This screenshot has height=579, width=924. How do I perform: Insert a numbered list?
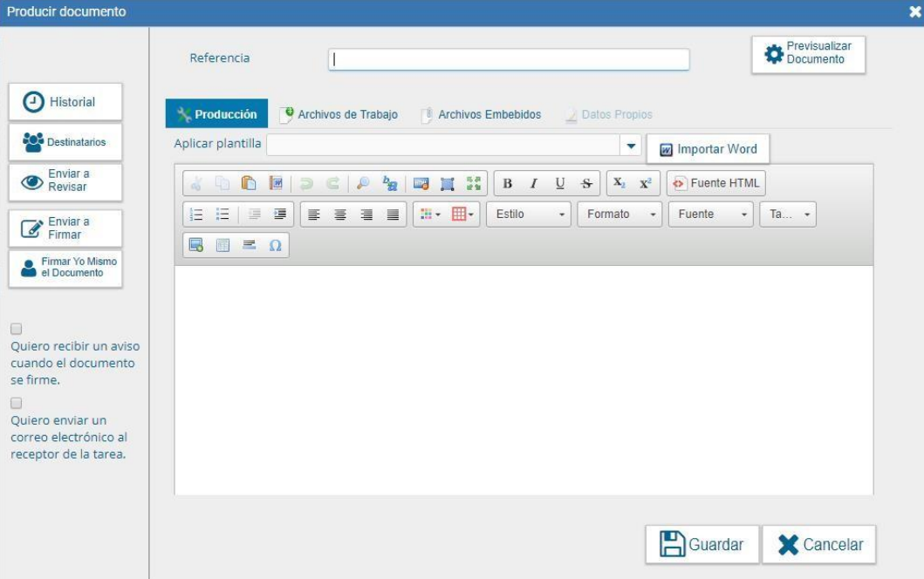point(196,215)
